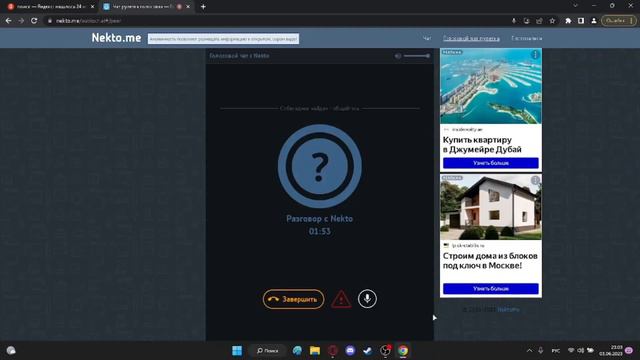Open a new browser tab
The height and width of the screenshot is (360, 640).
pyautogui.click(x=203, y=7)
